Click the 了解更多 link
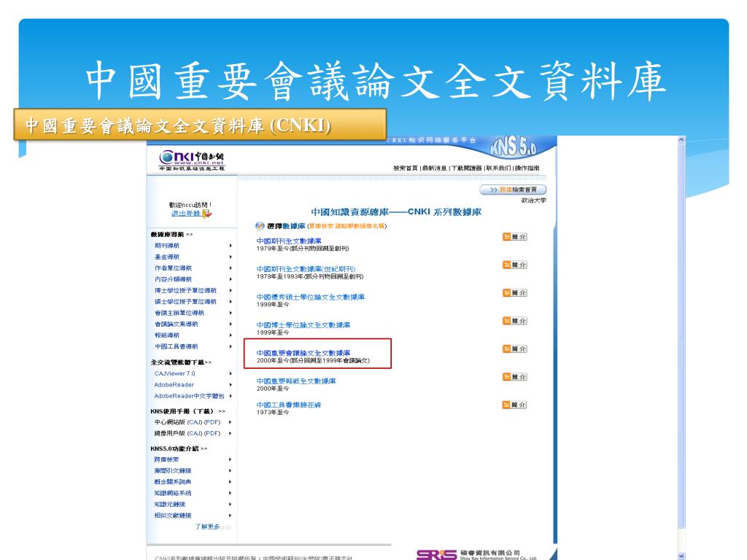The width and height of the screenshot is (747, 560). pos(208,526)
